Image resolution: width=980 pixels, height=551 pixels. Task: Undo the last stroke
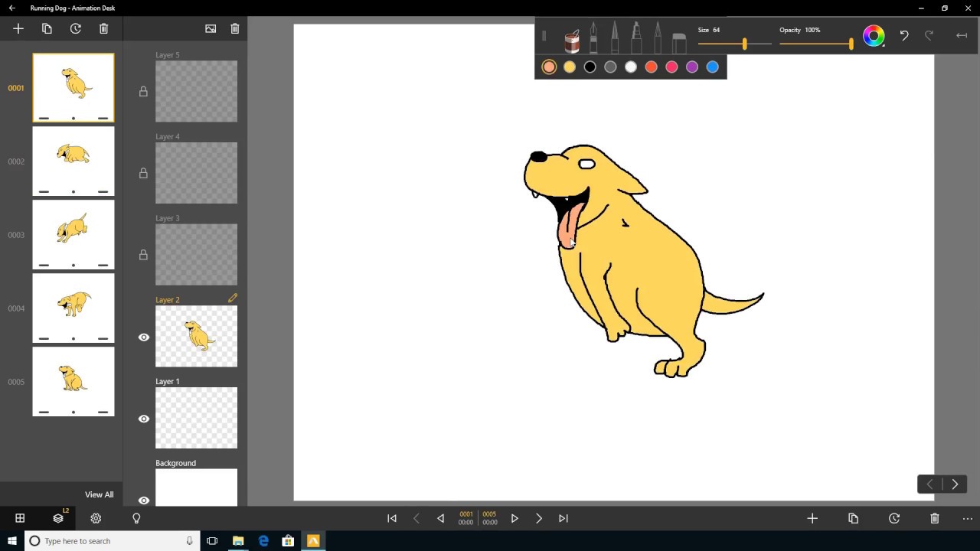(904, 35)
